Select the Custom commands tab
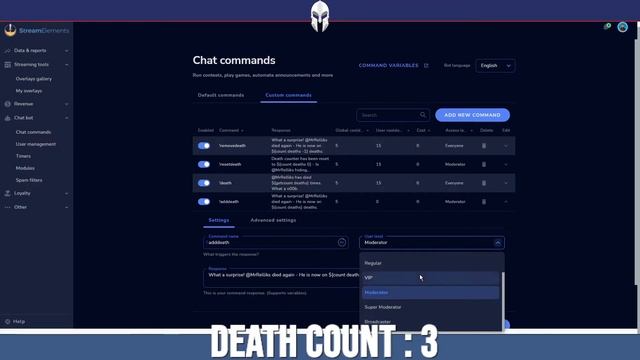The image size is (640, 360). pos(288,95)
